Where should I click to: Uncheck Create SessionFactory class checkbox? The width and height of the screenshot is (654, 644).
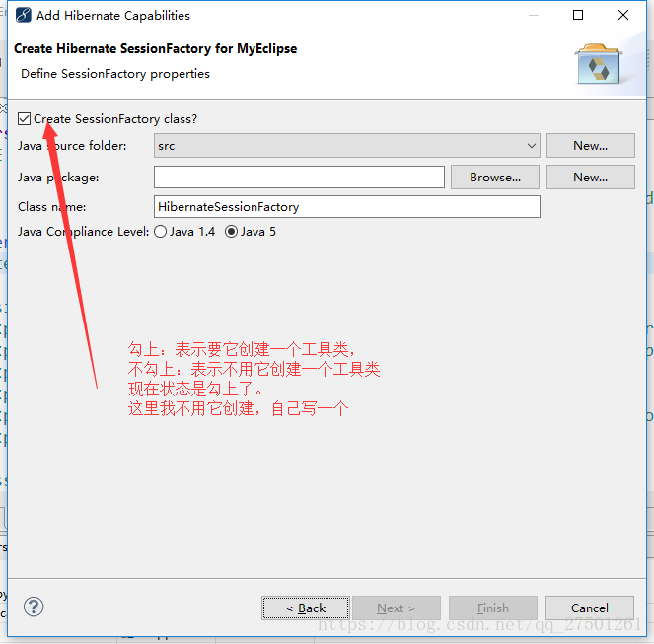[25, 119]
